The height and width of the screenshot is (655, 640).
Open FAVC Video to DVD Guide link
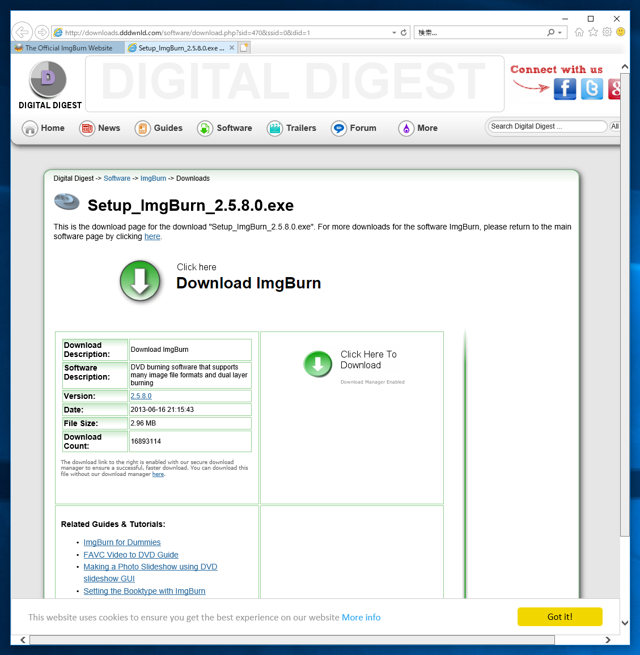tap(131, 555)
